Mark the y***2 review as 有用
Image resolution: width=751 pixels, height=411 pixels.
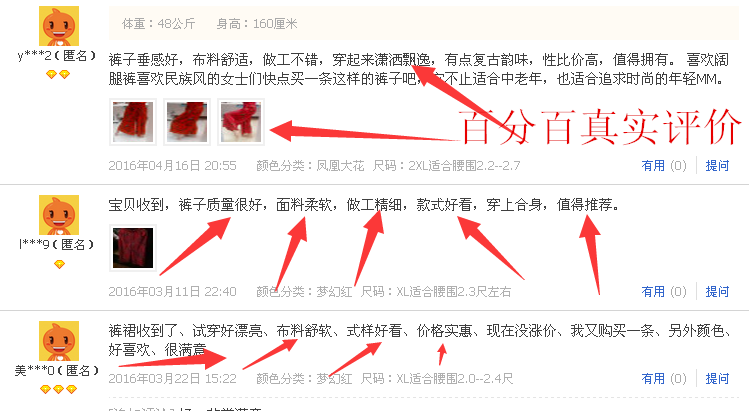(x=663, y=166)
